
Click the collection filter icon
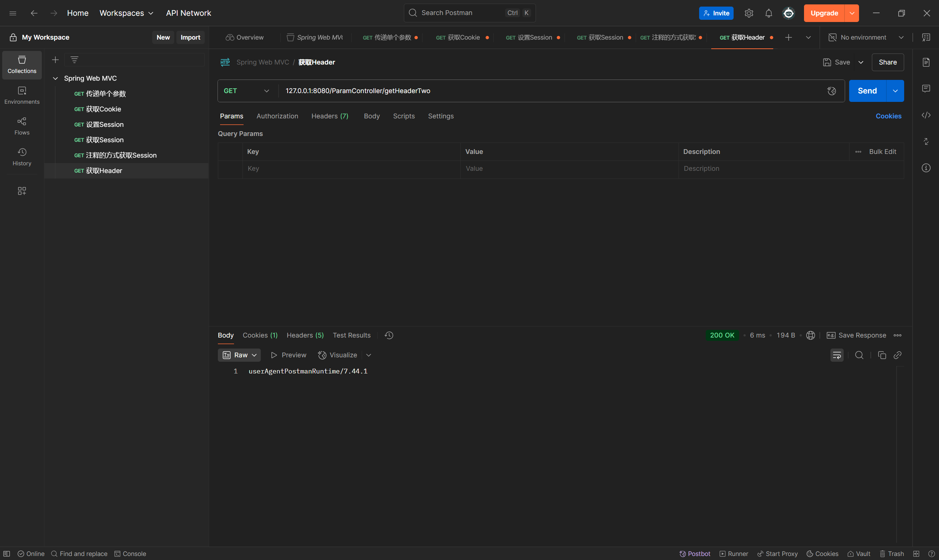(x=74, y=60)
